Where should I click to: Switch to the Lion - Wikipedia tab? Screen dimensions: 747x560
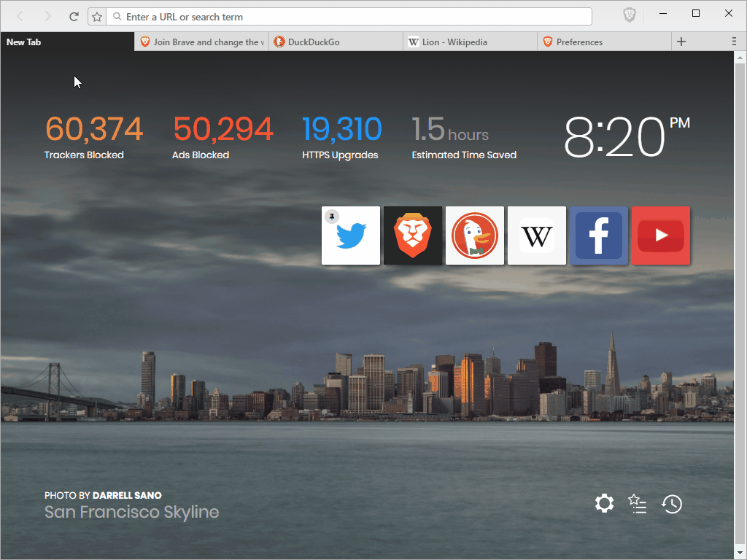tap(470, 42)
